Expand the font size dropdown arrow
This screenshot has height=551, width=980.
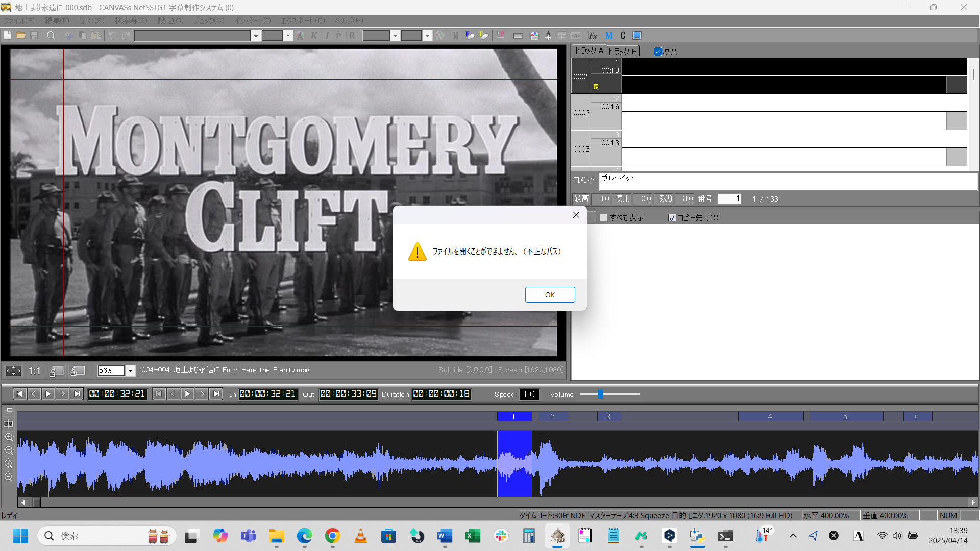pyautogui.click(x=288, y=36)
